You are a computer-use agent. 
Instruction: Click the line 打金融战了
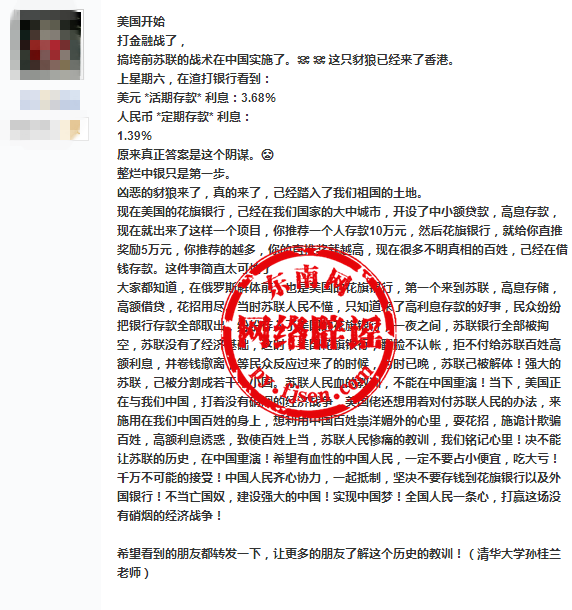(151, 40)
